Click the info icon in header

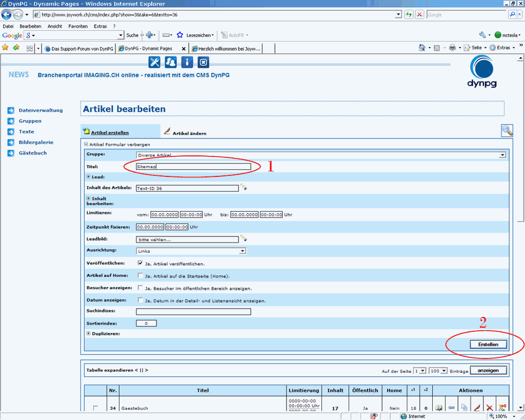click(187, 62)
